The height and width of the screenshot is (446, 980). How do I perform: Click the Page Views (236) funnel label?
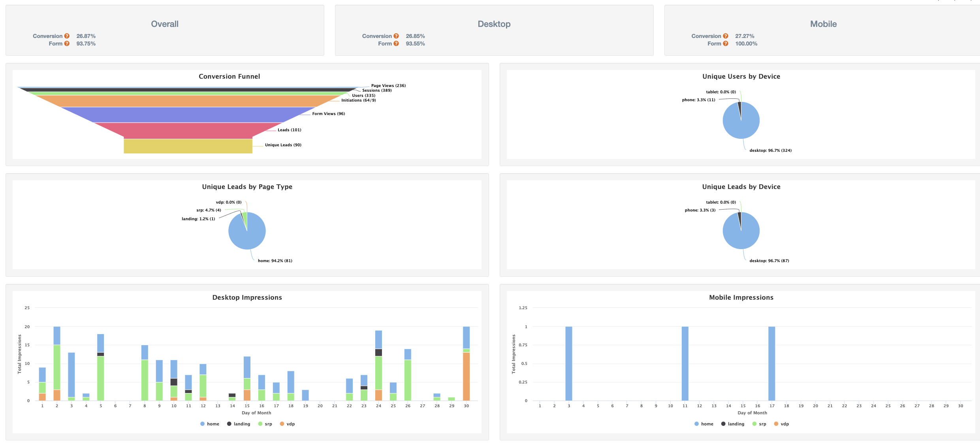388,85
